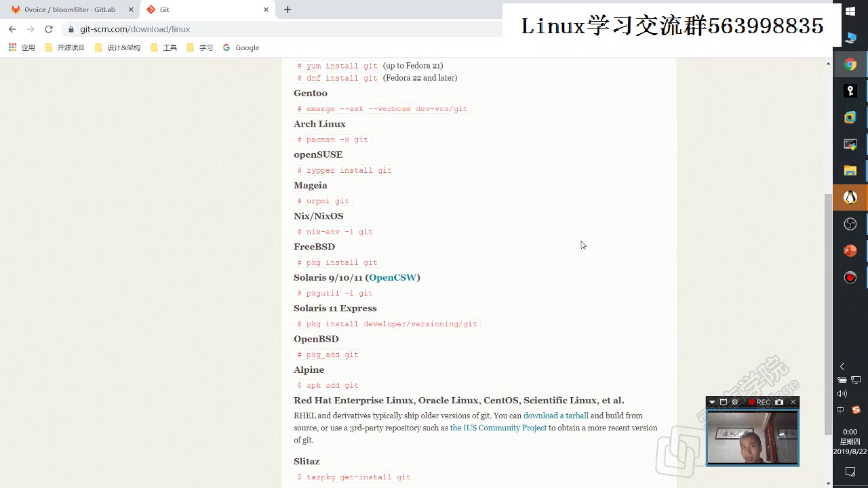Screen dimensions: 868x488
Task: Expand the hidden tray icons chevron
Action: (842, 366)
